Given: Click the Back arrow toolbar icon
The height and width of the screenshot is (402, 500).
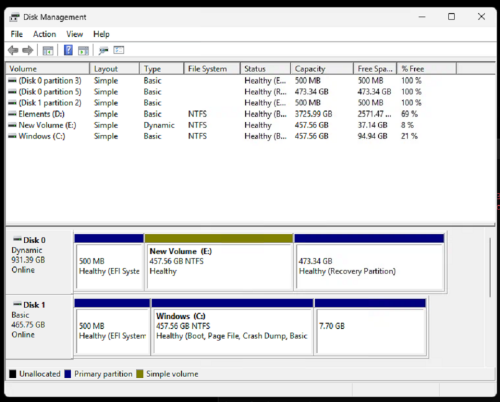Looking at the screenshot, I should (x=13, y=50).
